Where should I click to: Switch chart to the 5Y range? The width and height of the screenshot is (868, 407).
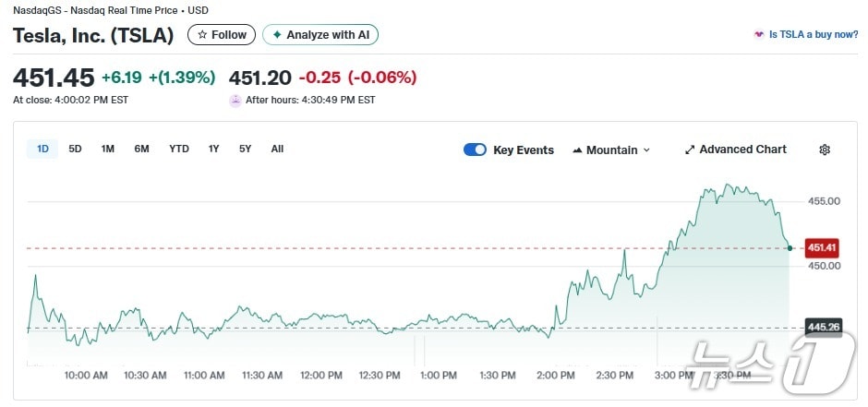245,149
